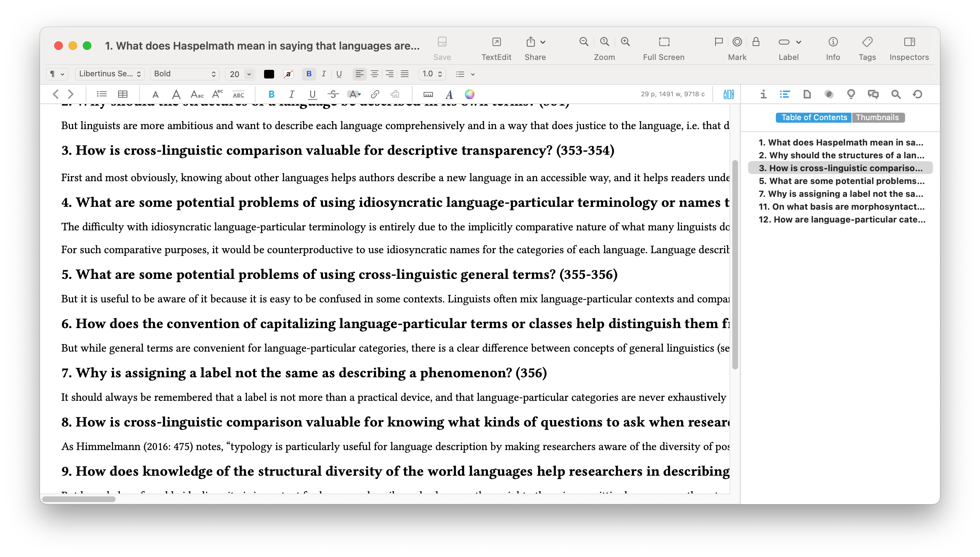Open the comments bubble inspector icon
The width and height of the screenshot is (980, 557).
[x=873, y=94]
